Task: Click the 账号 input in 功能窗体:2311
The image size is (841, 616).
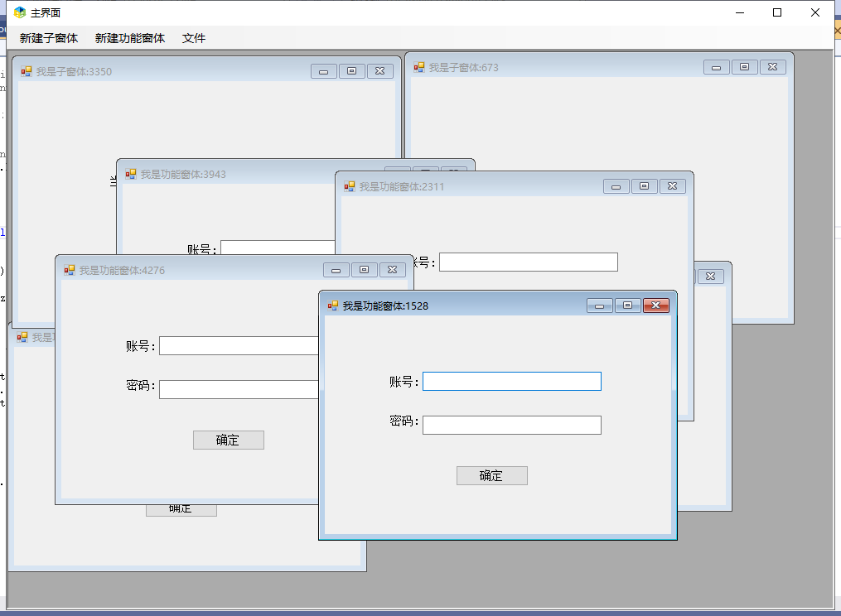Action: 528,262
